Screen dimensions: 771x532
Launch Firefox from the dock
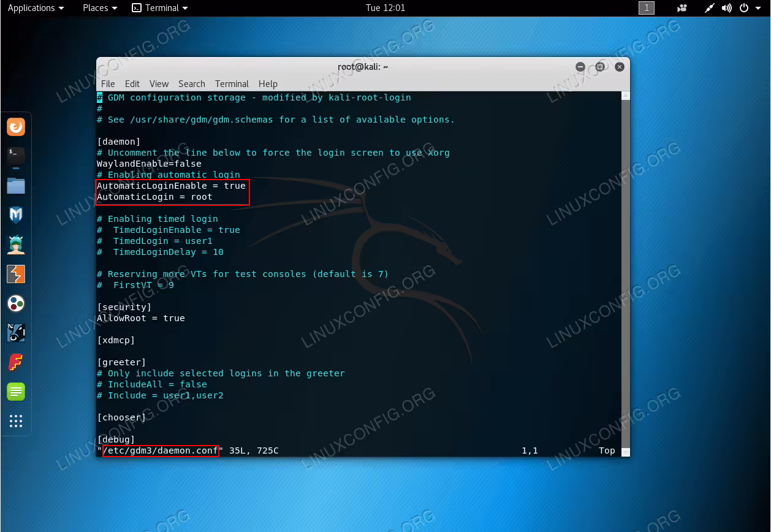16,127
